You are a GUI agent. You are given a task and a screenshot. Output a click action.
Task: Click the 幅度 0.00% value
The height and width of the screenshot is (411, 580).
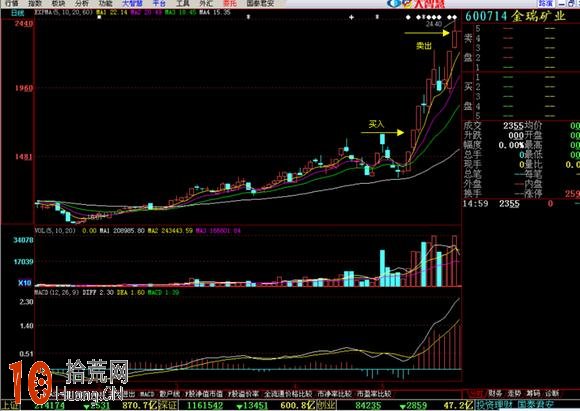coord(511,145)
